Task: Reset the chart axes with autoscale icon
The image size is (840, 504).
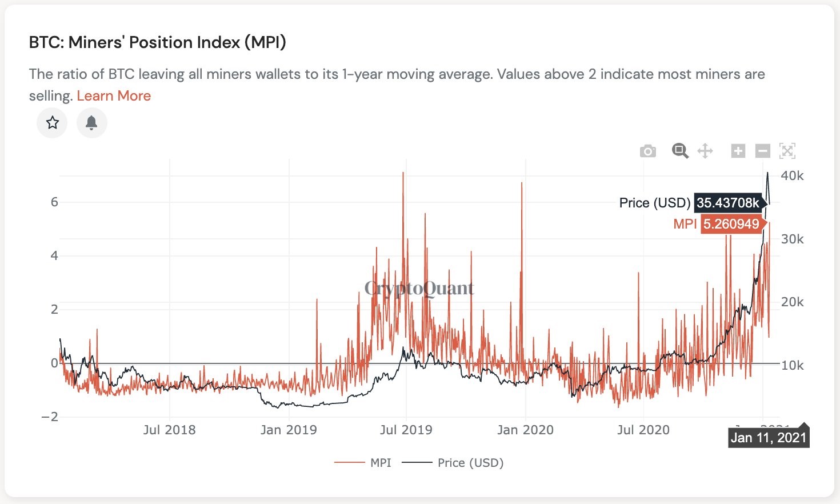Action: pyautogui.click(x=787, y=151)
